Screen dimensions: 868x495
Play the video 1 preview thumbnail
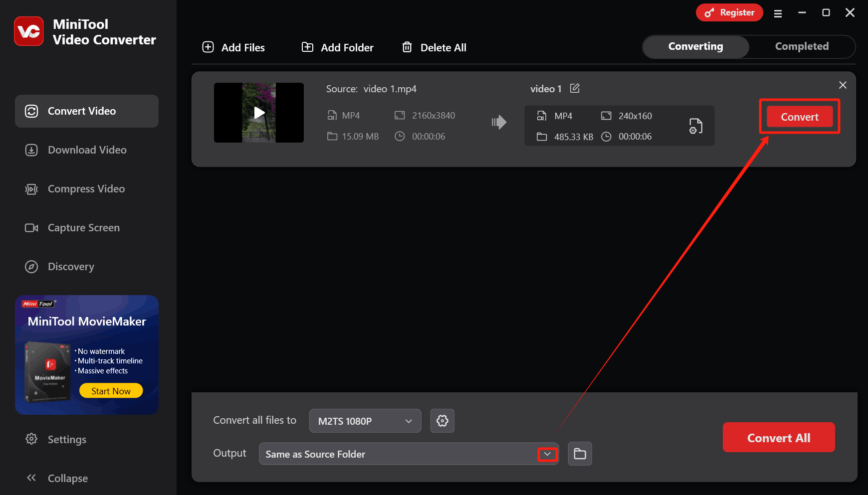[x=259, y=113]
